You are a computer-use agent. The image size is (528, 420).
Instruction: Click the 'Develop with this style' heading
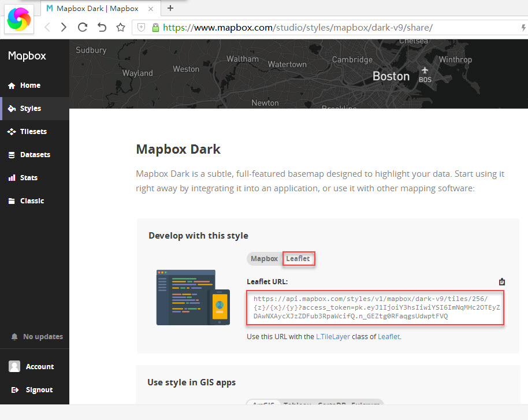(x=198, y=236)
